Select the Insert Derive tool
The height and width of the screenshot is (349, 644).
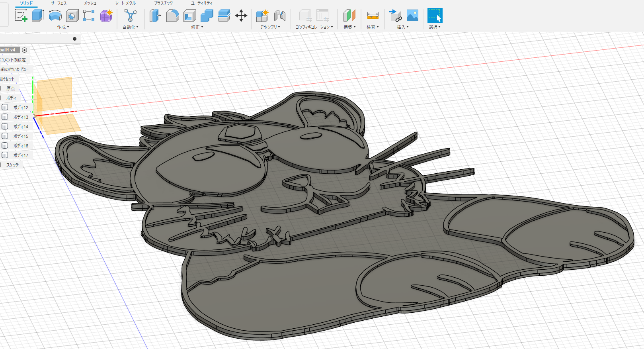click(395, 16)
